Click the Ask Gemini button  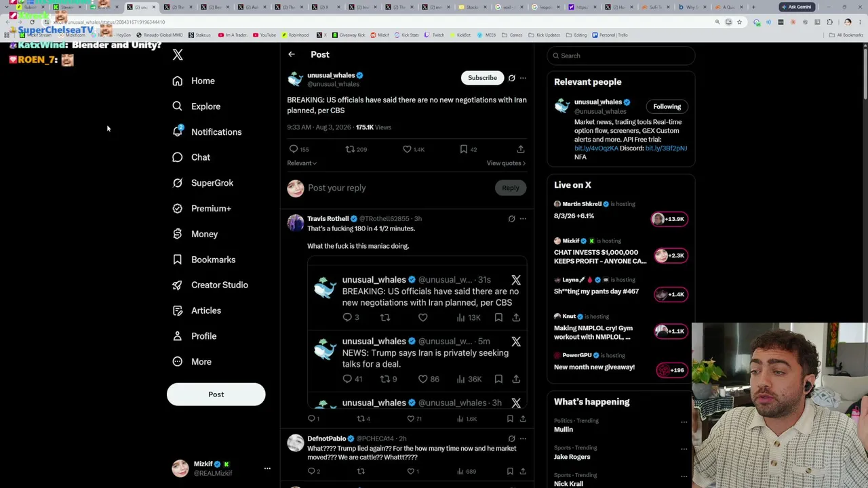797,7
